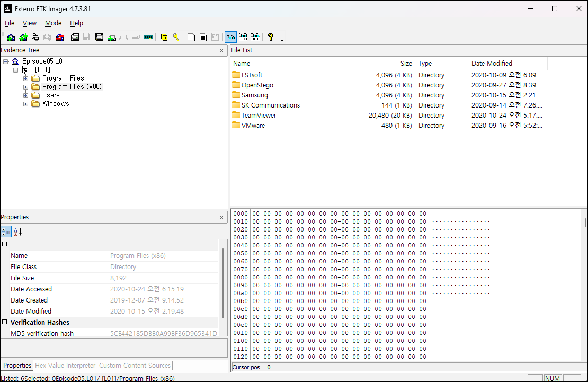Viewport: 588px width, 382px height.
Task: Click Add All Attached Devices icon
Action: pos(23,37)
